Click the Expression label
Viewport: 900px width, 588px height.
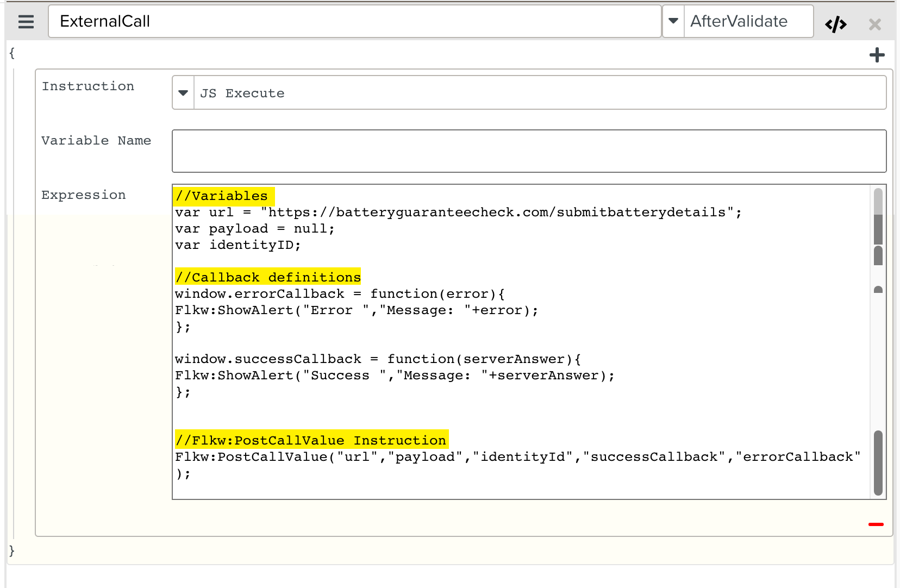coord(84,195)
